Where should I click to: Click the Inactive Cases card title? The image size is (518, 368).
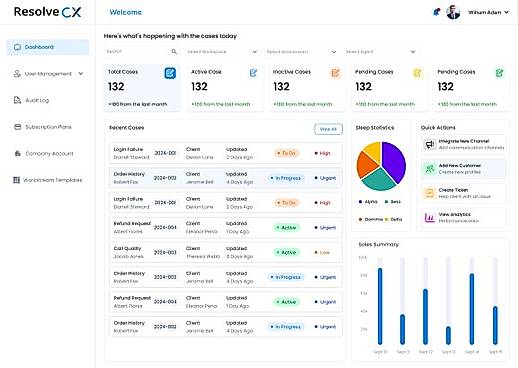click(292, 72)
